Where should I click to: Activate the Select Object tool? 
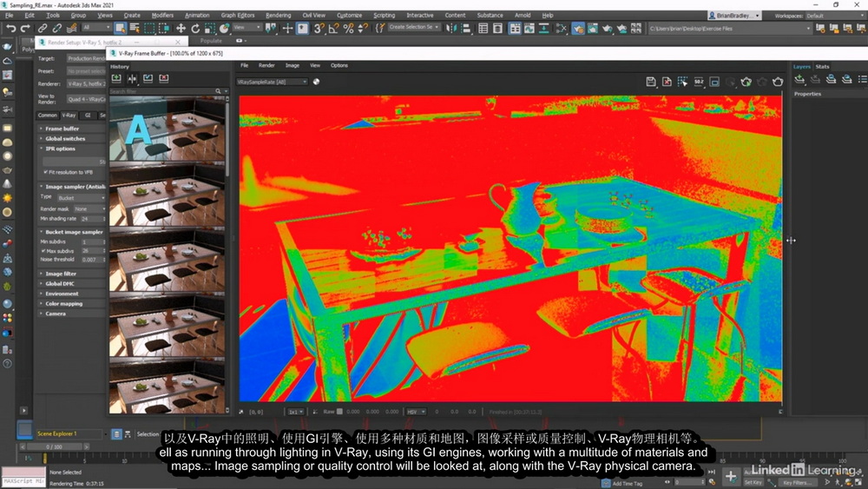pyautogui.click(x=120, y=29)
